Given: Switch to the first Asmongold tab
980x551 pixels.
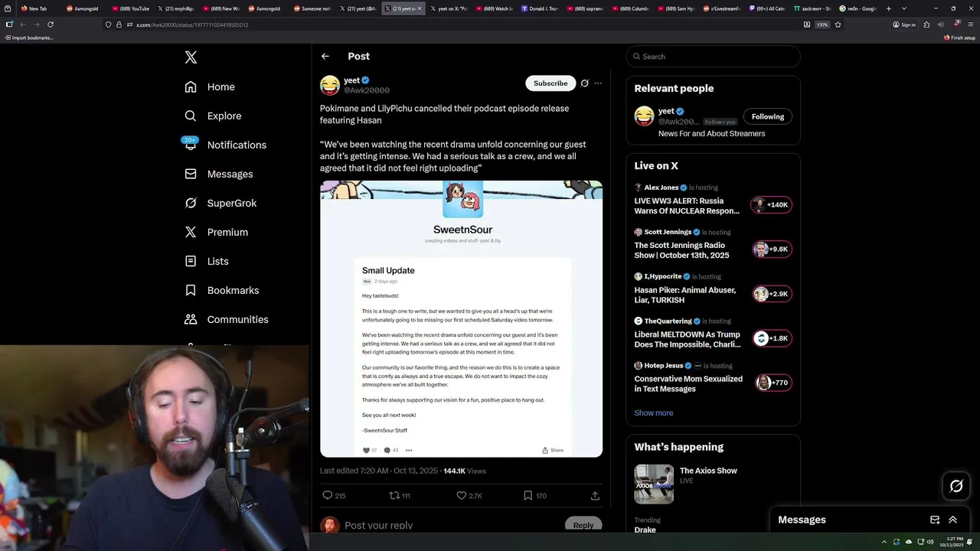Looking at the screenshot, I should 83,8.
